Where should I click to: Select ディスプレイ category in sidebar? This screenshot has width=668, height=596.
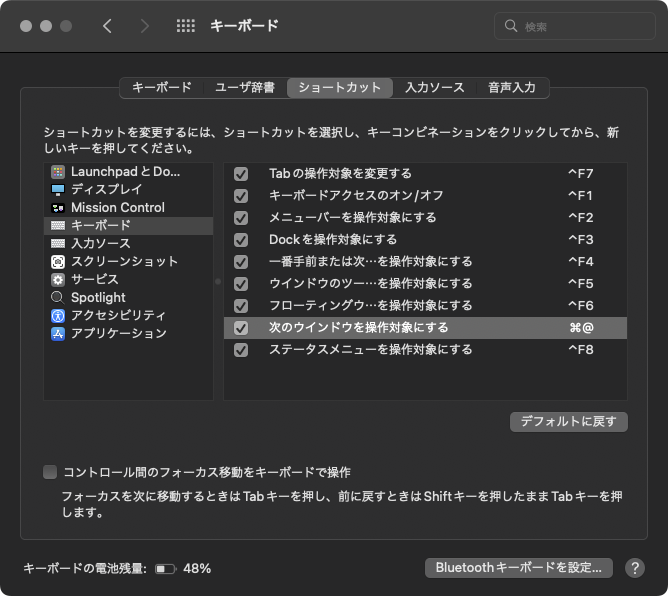128,190
